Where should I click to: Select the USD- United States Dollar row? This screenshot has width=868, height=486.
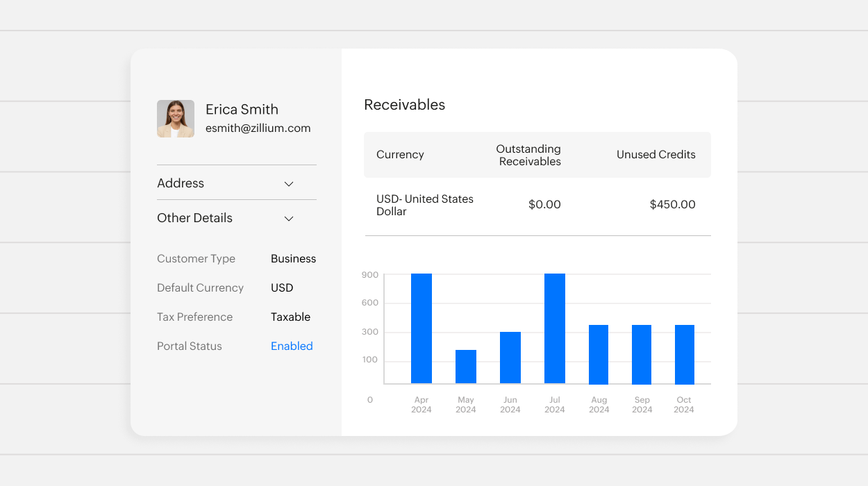[425, 205]
